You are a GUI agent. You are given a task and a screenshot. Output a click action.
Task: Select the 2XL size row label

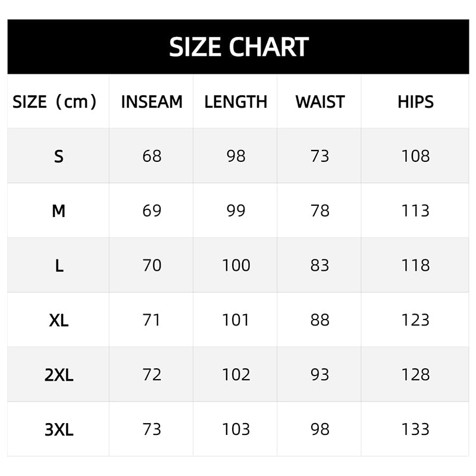(x=58, y=375)
